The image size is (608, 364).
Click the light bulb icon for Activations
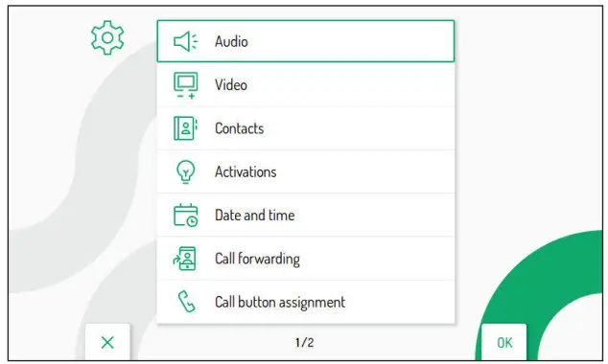[x=186, y=171]
